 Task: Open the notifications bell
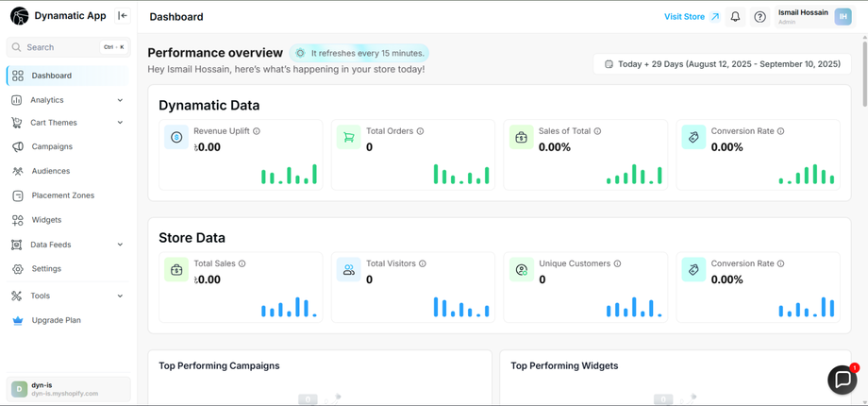pos(735,17)
